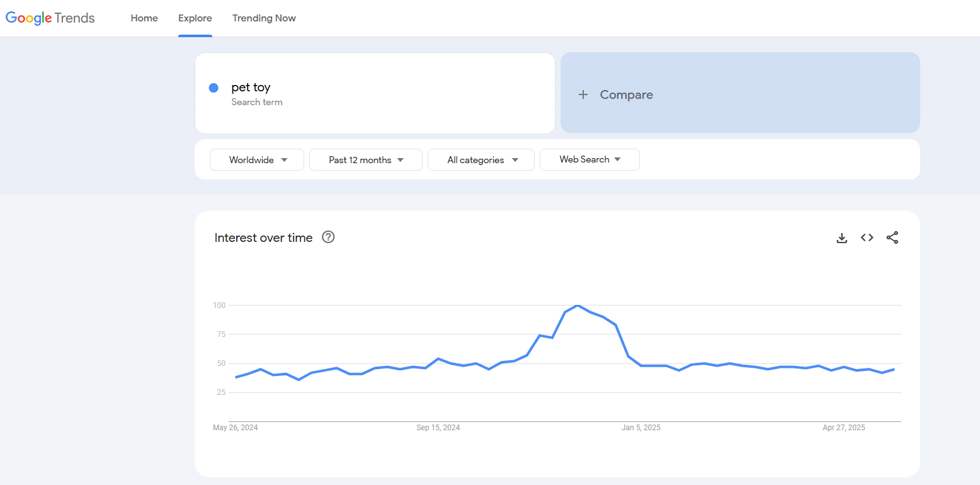Select the Explore tab
The image size is (980, 485).
click(195, 18)
